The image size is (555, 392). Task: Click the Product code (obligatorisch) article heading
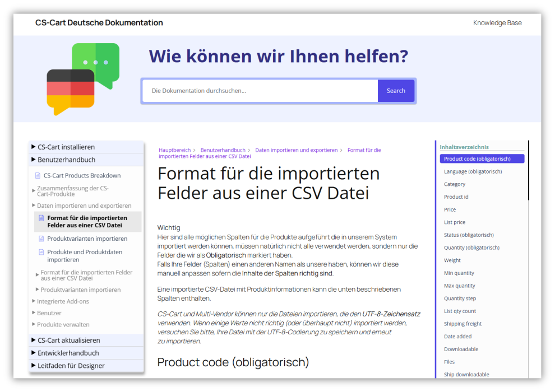233,362
